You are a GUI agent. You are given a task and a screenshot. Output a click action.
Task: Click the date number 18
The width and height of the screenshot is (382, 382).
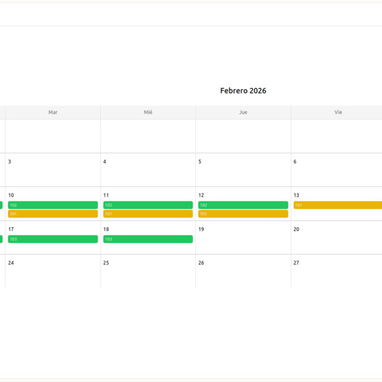tap(106, 229)
